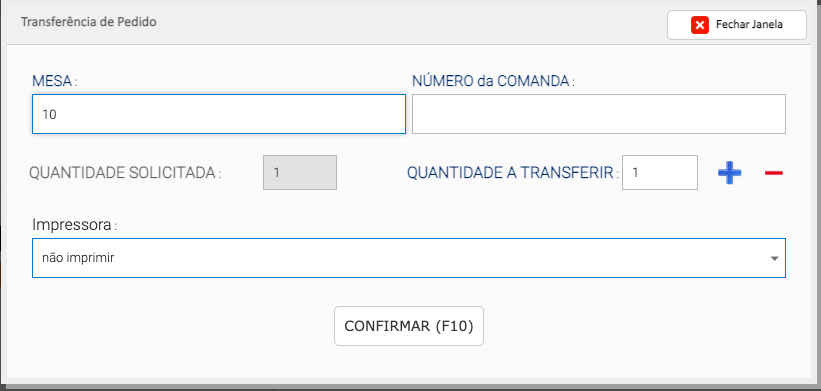
Task: Click the value 1 in the transfer quantity box
Action: point(635,172)
